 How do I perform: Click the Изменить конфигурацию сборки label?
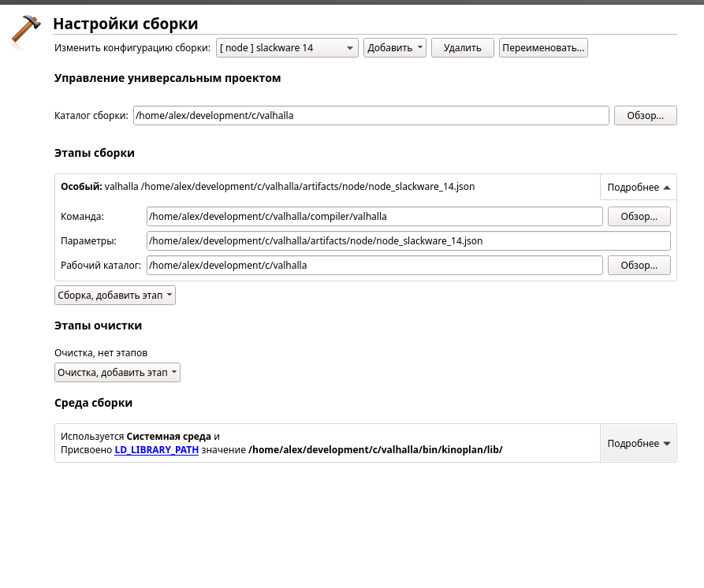pyautogui.click(x=132, y=48)
